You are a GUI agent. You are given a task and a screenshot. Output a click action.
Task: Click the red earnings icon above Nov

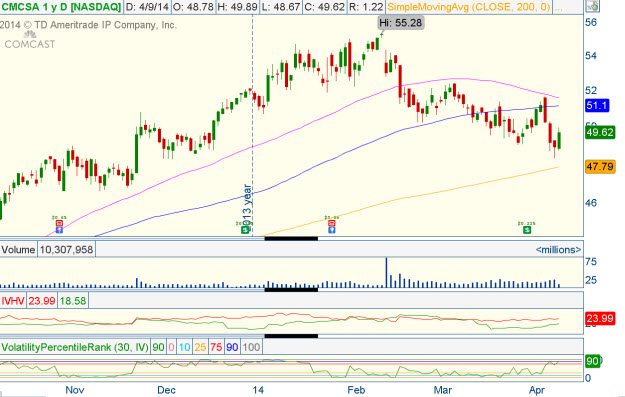tap(59, 223)
